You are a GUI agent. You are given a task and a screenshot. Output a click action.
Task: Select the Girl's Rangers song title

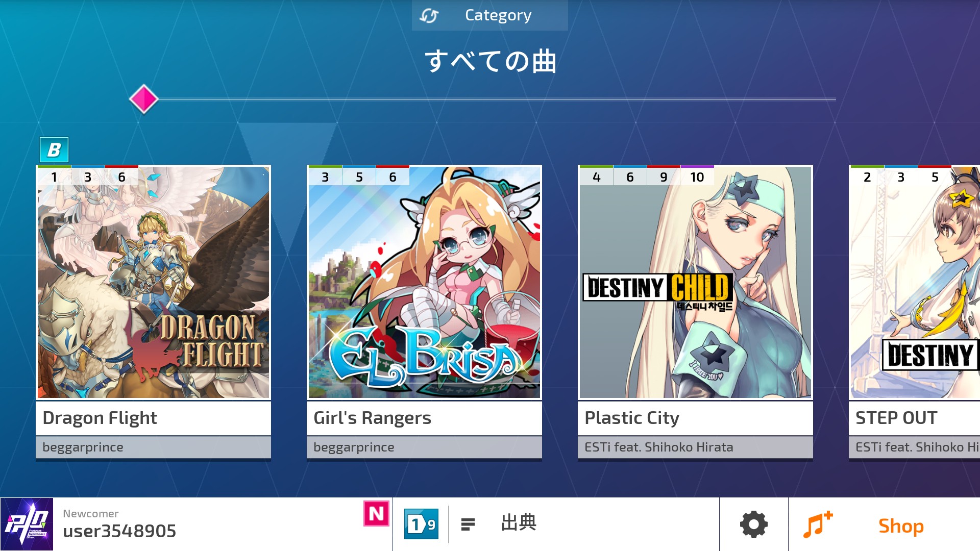[x=373, y=418]
